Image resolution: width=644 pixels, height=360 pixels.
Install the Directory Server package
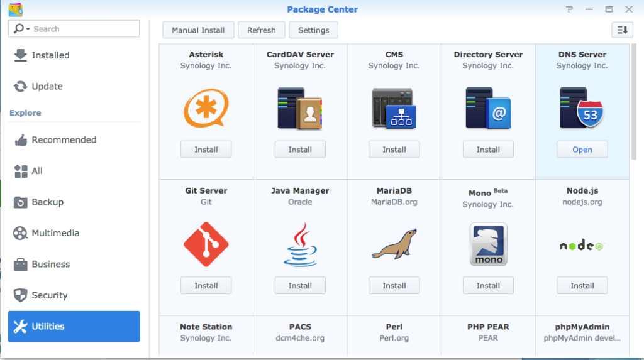[488, 150]
